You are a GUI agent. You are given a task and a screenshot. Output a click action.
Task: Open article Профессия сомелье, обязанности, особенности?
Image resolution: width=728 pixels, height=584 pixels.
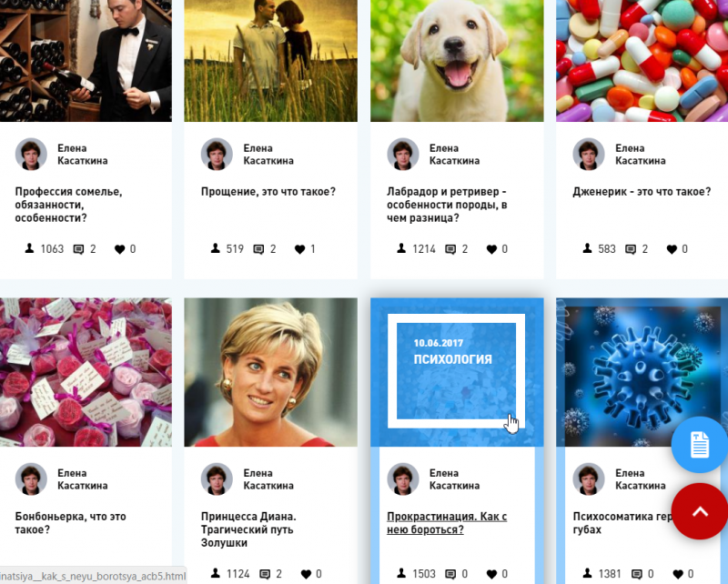(69, 205)
